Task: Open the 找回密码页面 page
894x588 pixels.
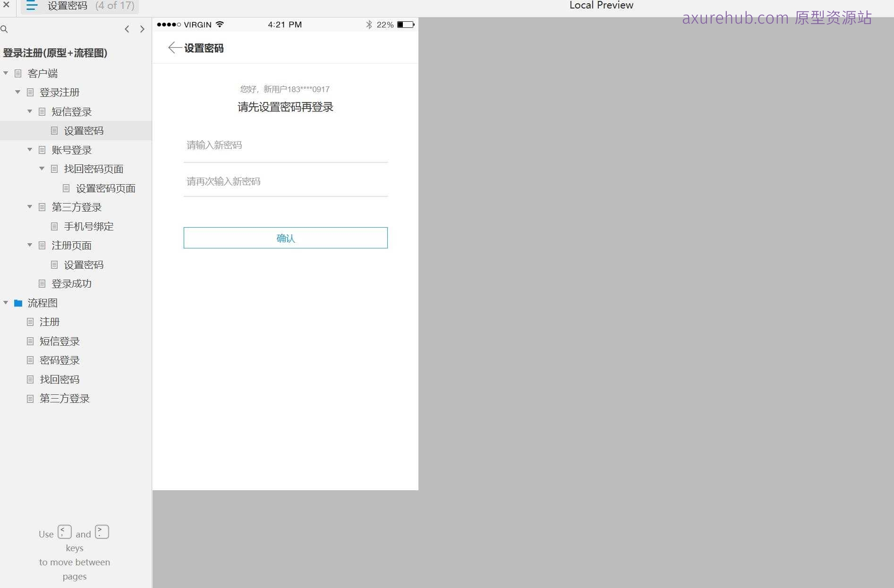Action: pos(94,169)
